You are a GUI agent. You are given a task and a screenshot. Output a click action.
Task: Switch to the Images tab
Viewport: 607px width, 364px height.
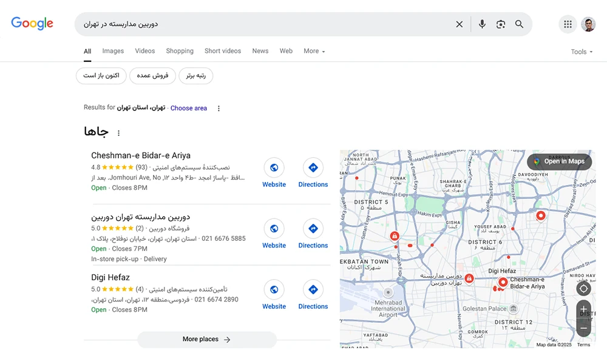[x=113, y=51]
